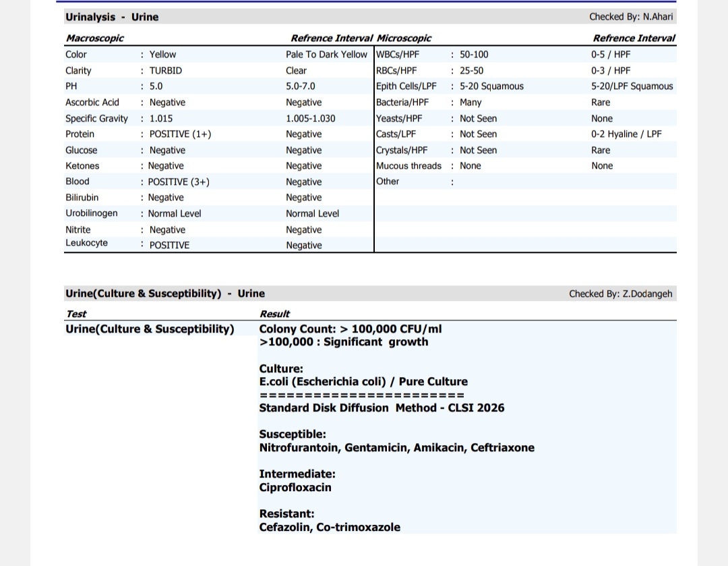Click the Blood POSITIVE (3+) result
This screenshot has width=728, height=566.
(179, 182)
